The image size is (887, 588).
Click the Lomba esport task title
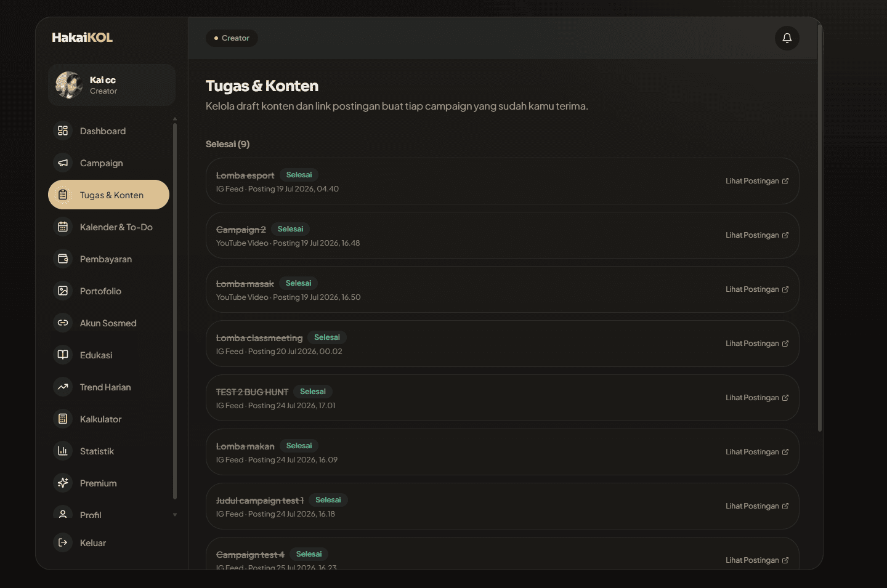pos(245,175)
